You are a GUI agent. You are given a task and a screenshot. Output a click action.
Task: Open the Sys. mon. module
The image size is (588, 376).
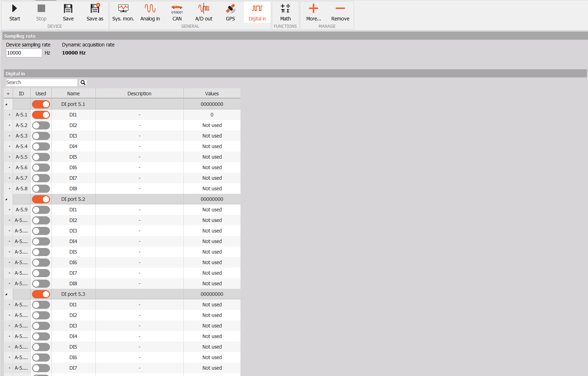(x=123, y=13)
